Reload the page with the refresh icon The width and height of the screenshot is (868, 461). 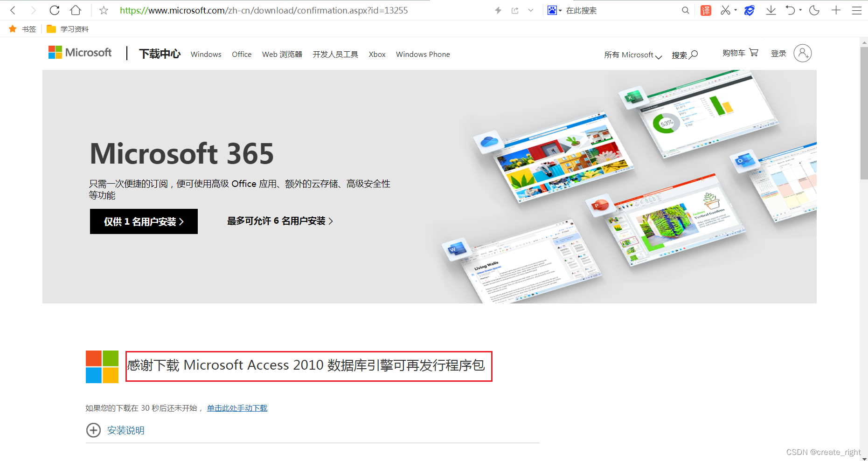click(x=55, y=10)
